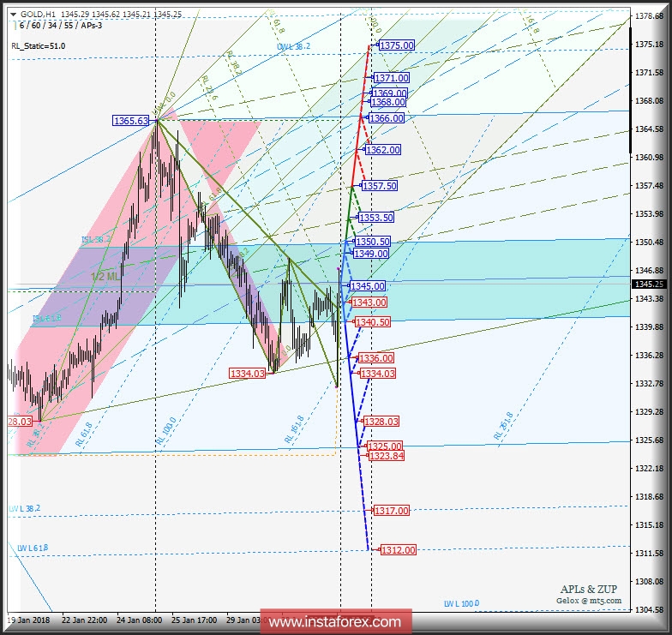Click the 25 Jan 17:00 time axis label
This screenshot has width=672, height=635.
(194, 620)
